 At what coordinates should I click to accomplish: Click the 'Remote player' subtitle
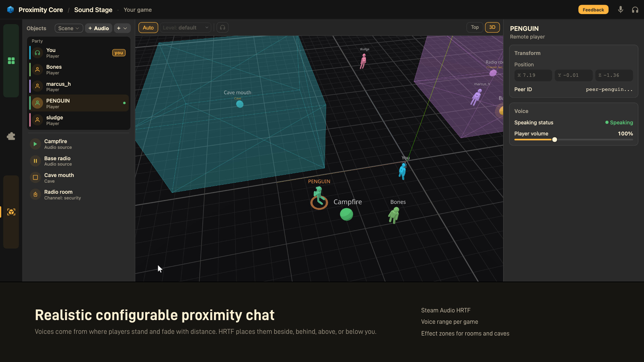[527, 37]
